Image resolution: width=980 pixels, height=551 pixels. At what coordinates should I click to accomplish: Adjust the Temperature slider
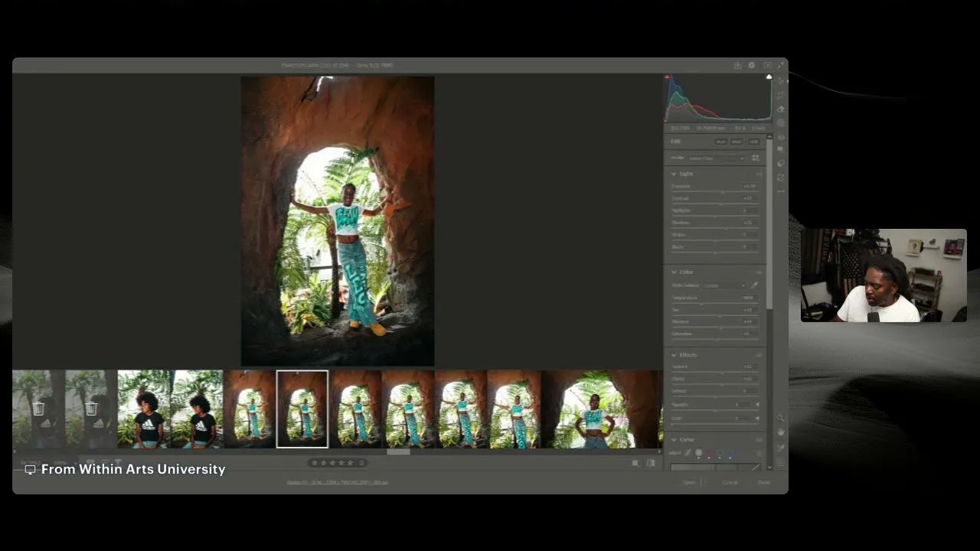coord(715,303)
